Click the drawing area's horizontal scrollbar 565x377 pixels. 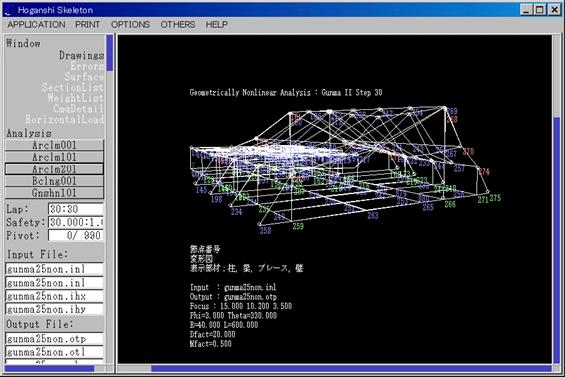point(334,368)
